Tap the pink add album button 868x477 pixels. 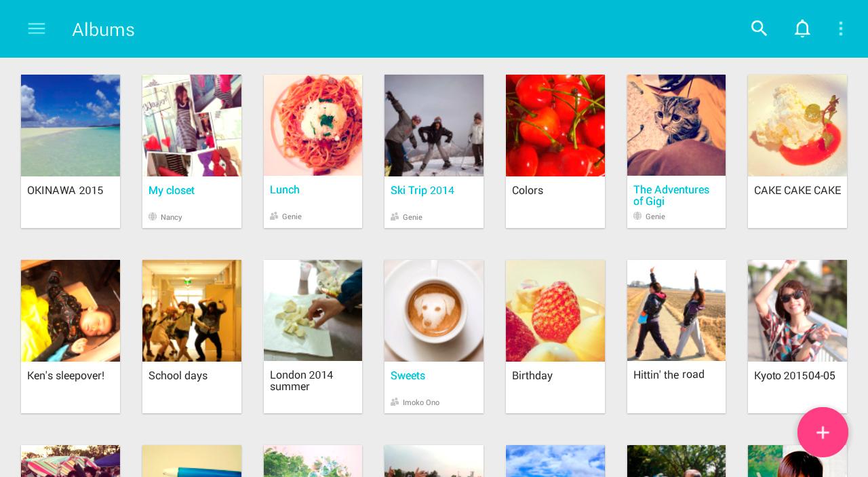[823, 432]
